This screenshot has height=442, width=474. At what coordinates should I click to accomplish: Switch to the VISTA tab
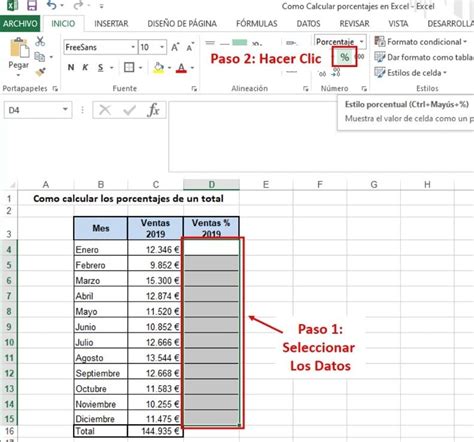398,24
